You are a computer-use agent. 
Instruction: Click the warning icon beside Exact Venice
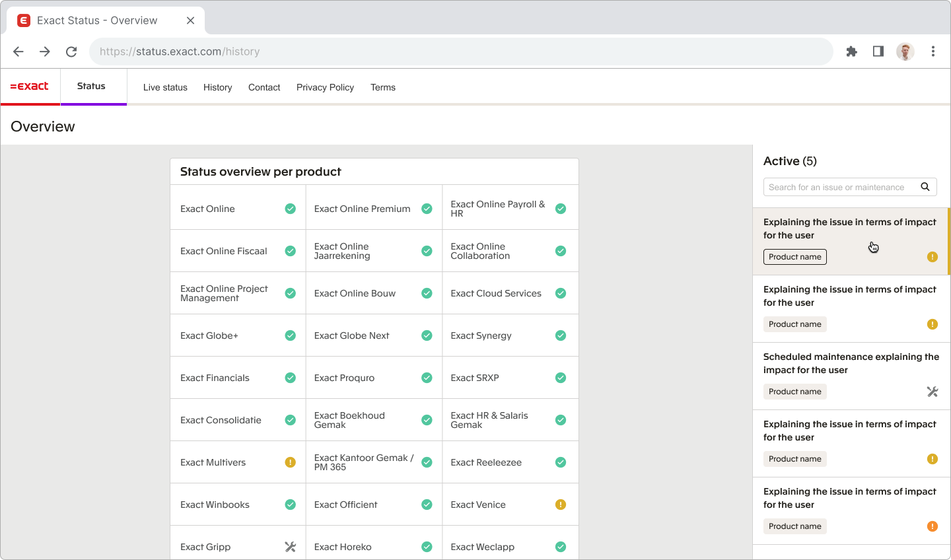561,505
